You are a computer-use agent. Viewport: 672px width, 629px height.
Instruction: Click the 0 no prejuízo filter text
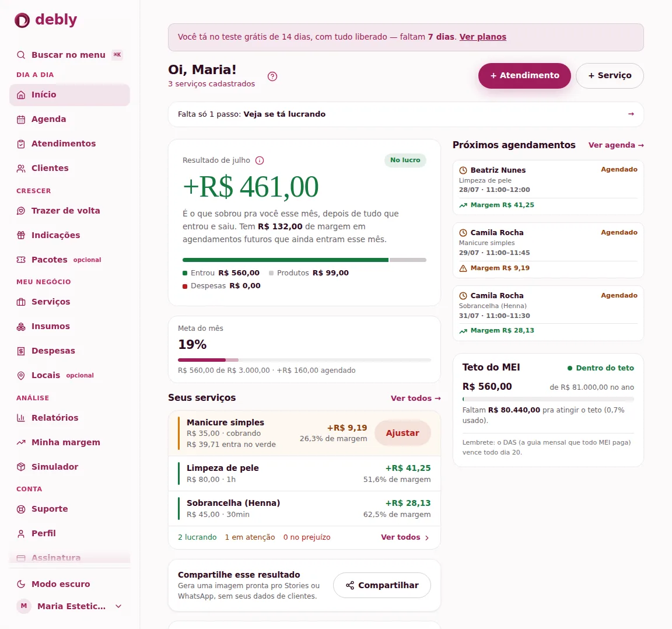(307, 537)
